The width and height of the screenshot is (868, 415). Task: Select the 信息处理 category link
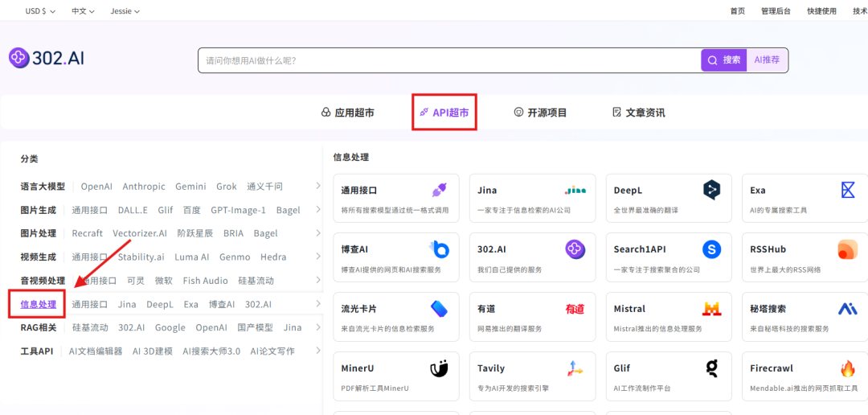tap(39, 304)
